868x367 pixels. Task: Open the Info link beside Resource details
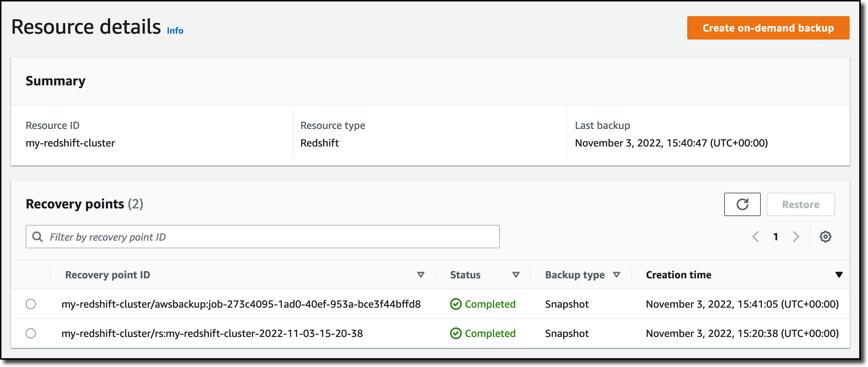click(175, 31)
